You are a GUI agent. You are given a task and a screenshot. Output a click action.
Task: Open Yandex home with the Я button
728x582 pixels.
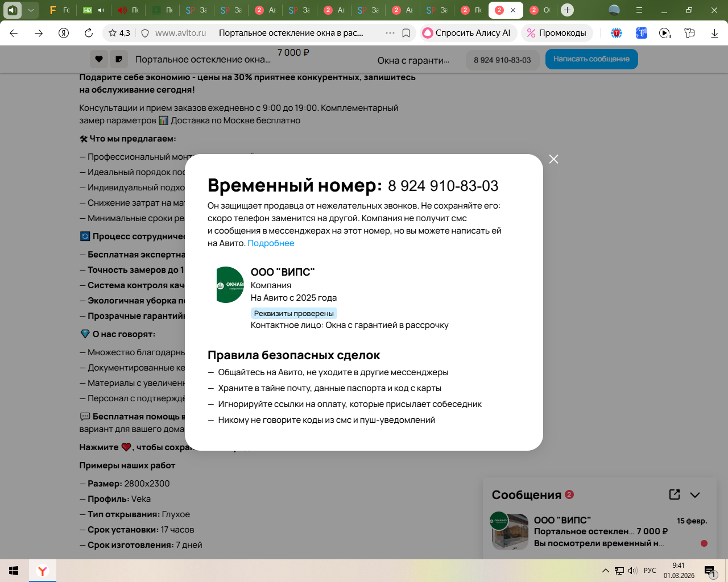click(x=64, y=33)
